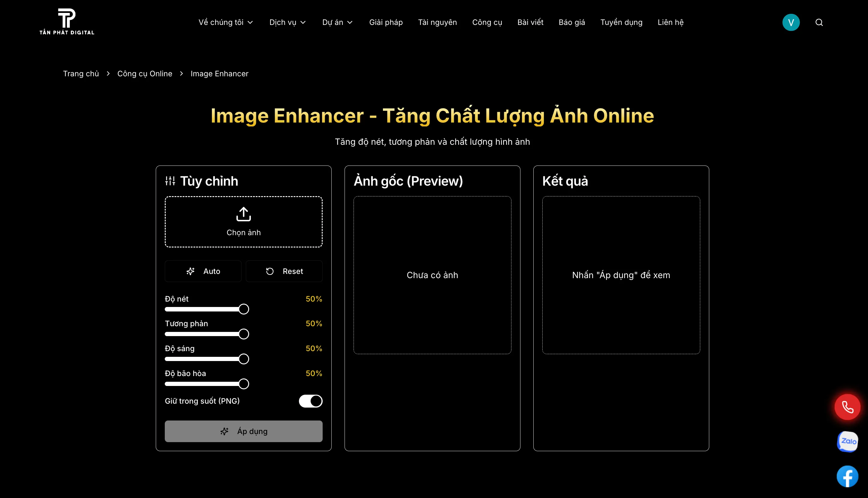Click the sliders icon beside Tùy chỉnh
868x498 pixels.
[x=170, y=181]
